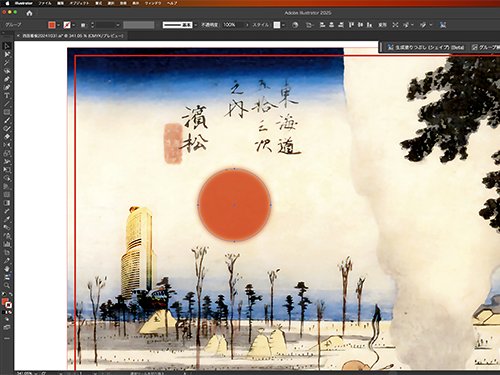Open the 効果 menu
Image resolution: width=500 pixels, height=375 pixels.
[x=123, y=3]
